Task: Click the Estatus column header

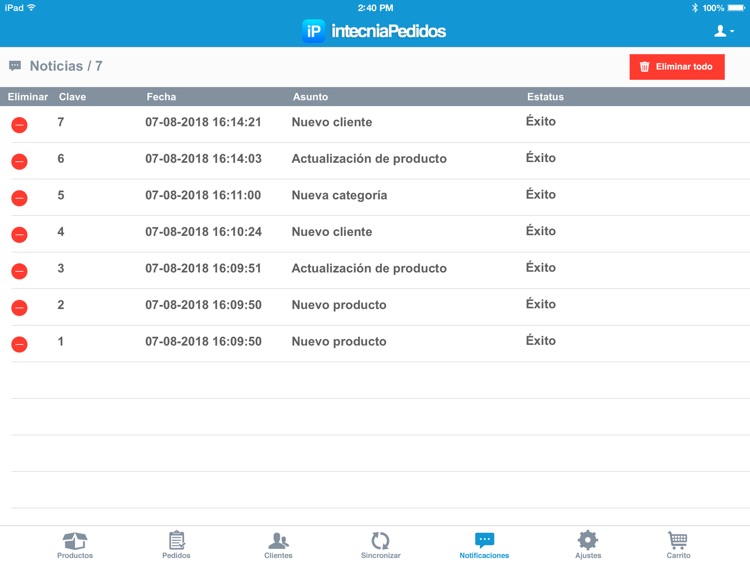Action: [x=545, y=97]
